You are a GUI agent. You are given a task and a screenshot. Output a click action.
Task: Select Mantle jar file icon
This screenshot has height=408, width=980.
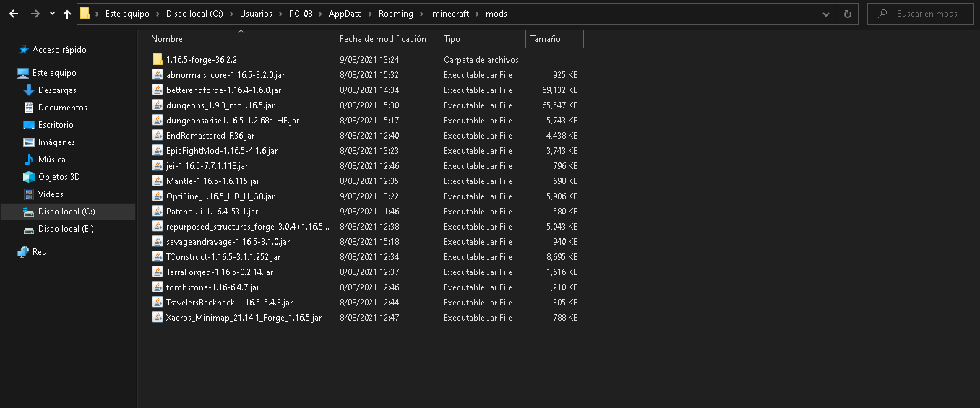point(158,181)
